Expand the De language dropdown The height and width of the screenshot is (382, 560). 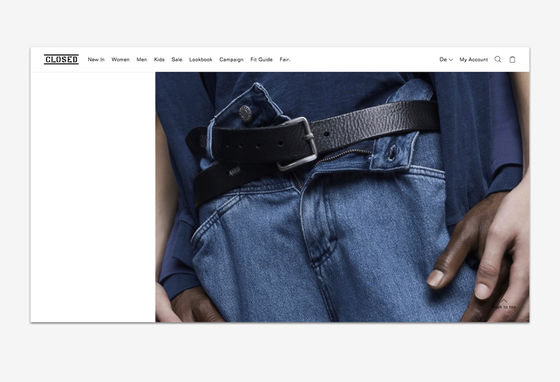pos(446,59)
